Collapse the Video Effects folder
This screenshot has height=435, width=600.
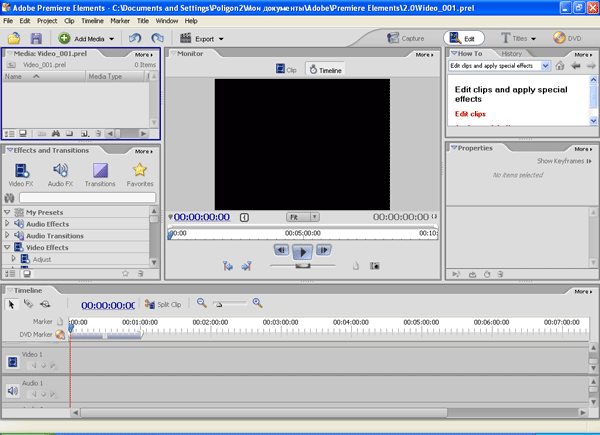pos(7,247)
